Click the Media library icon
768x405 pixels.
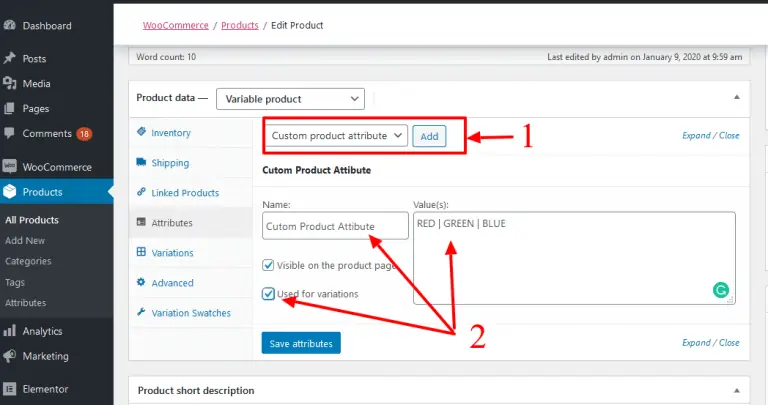9,83
